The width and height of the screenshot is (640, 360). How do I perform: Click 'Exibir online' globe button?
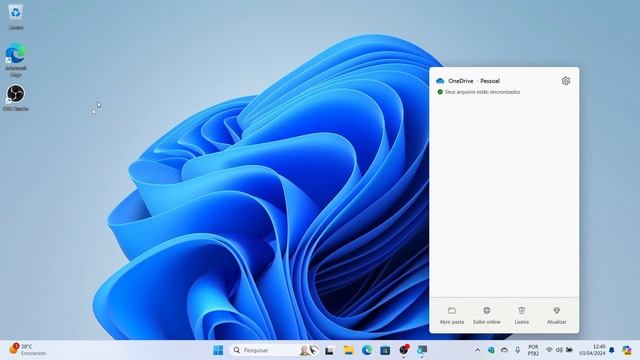(x=487, y=316)
